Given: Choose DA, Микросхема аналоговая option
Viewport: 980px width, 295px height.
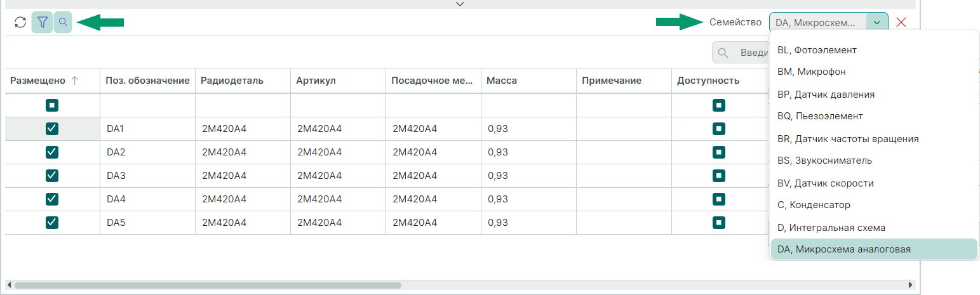Looking at the screenshot, I should 874,249.
